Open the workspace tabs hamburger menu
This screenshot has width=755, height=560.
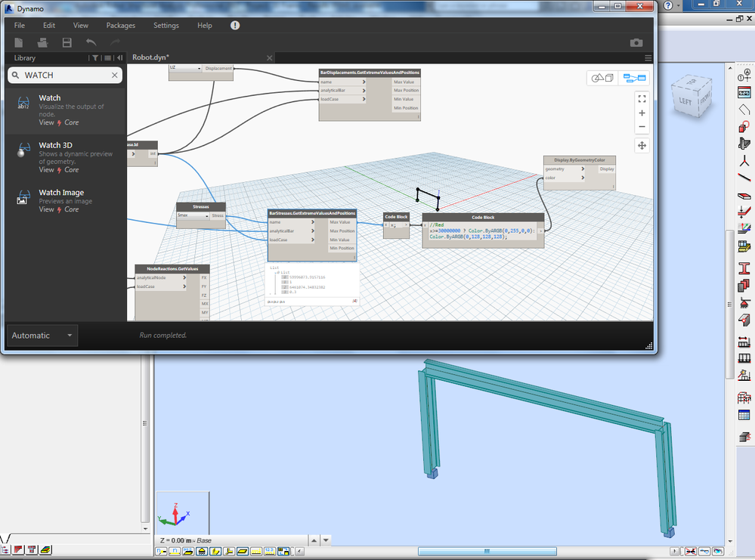tap(648, 57)
